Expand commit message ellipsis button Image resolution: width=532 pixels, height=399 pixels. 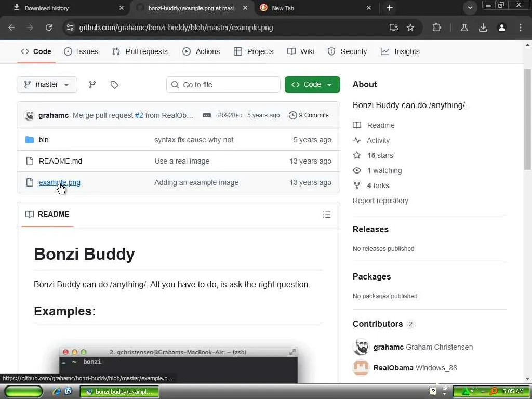(207, 115)
